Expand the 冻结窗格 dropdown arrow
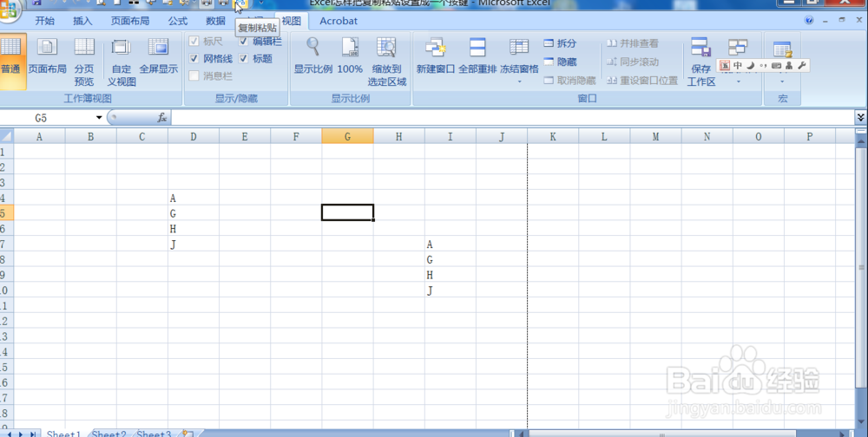The image size is (868, 437). click(519, 82)
